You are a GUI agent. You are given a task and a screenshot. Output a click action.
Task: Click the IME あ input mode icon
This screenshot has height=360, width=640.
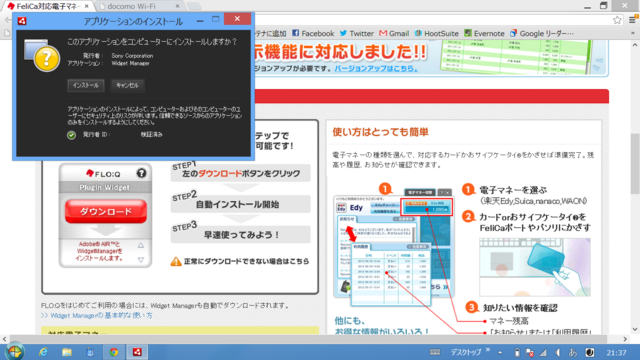coord(572,353)
